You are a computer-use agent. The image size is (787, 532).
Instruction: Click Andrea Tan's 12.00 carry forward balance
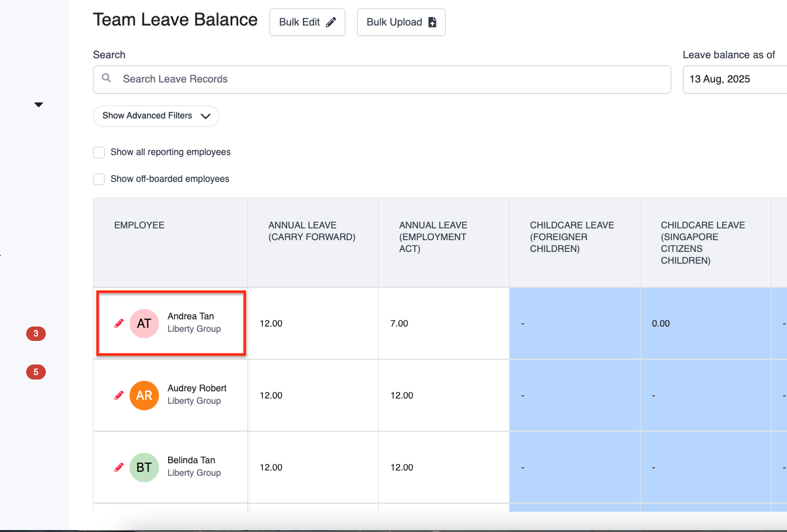[x=271, y=324]
